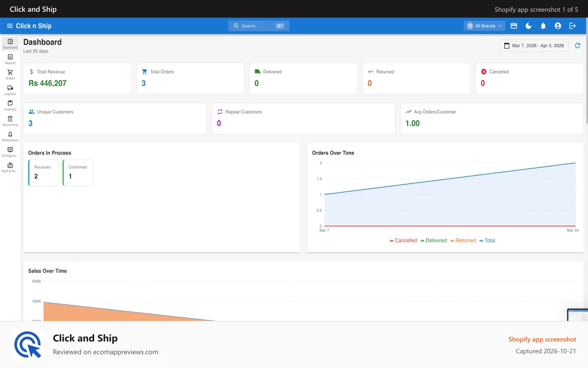Open Inventory from the sidebar
This screenshot has width=588, height=368.
pos(10,105)
